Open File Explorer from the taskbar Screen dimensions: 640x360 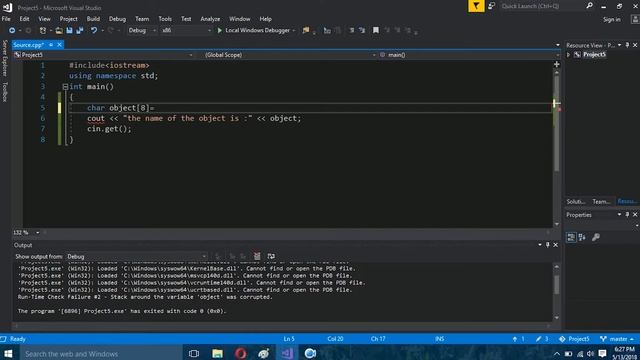(x=217, y=353)
